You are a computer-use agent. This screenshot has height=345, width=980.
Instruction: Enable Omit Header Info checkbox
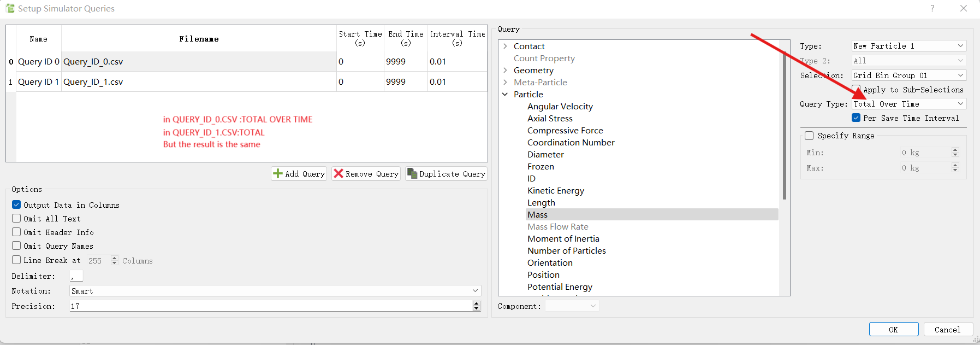pyautogui.click(x=16, y=232)
